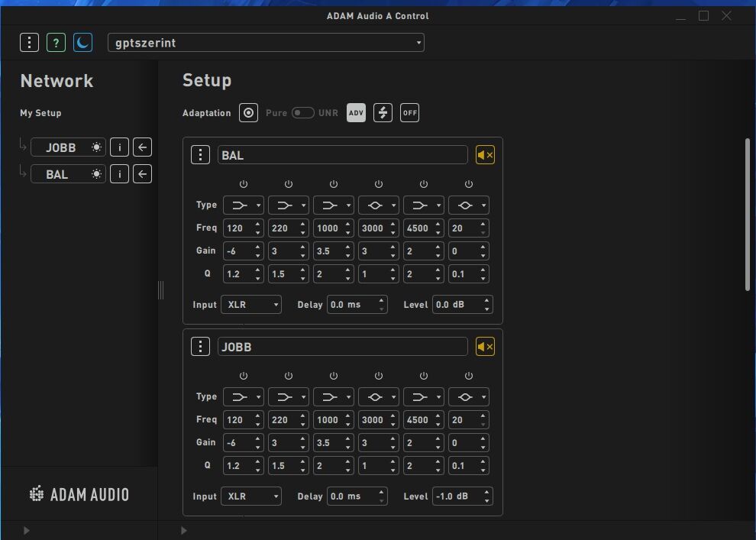
Task: Toggle power for BAL 120 Hz band
Action: [x=243, y=184]
